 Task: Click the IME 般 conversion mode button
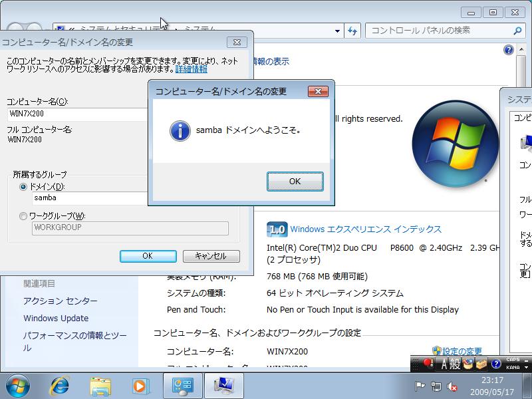tap(455, 364)
